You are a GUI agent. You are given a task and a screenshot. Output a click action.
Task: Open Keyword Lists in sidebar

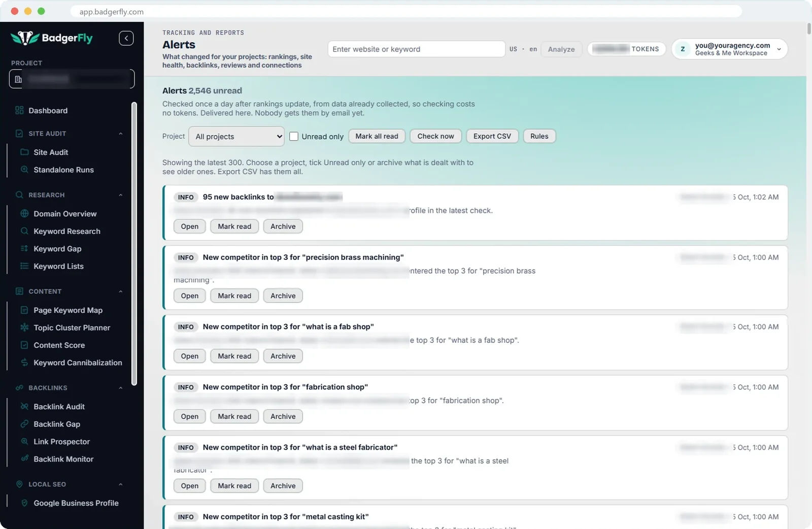click(x=58, y=266)
